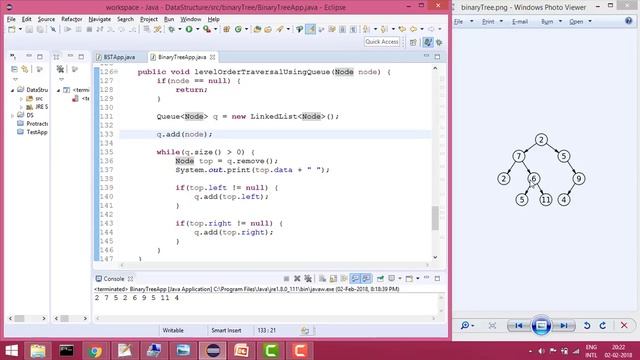
Task: Open the Source menu in Eclipse
Action: tap(46, 19)
